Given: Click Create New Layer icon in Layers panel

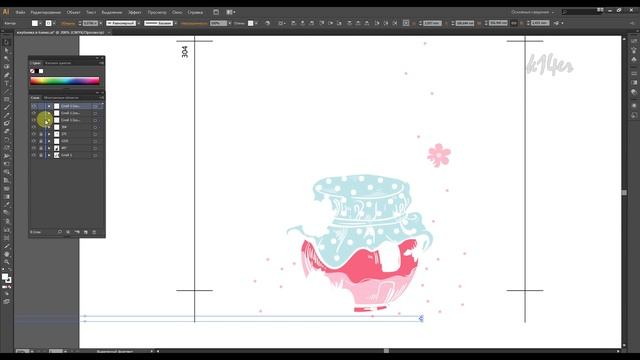Looking at the screenshot, I should (x=86, y=232).
